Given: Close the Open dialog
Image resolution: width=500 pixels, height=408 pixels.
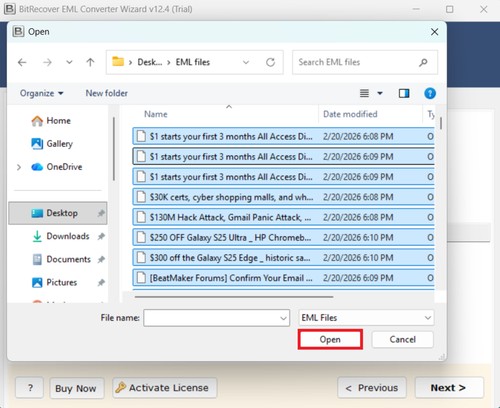Looking at the screenshot, I should (434, 32).
